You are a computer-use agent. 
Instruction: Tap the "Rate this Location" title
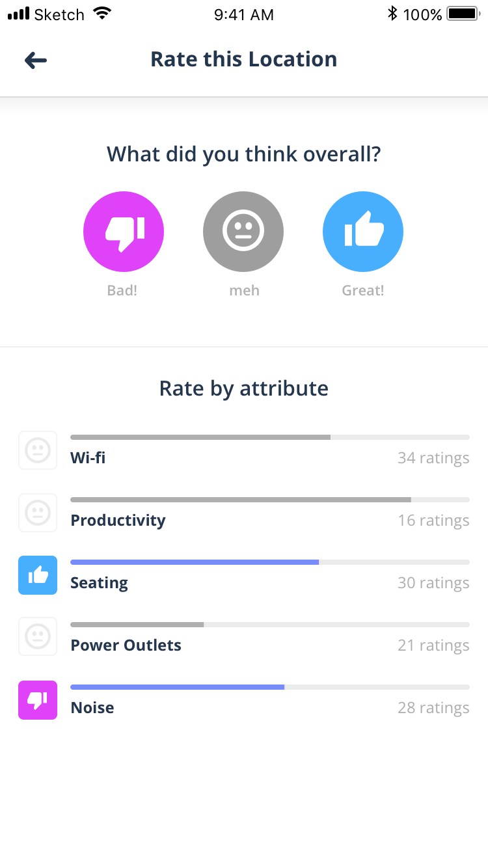pyautogui.click(x=244, y=59)
